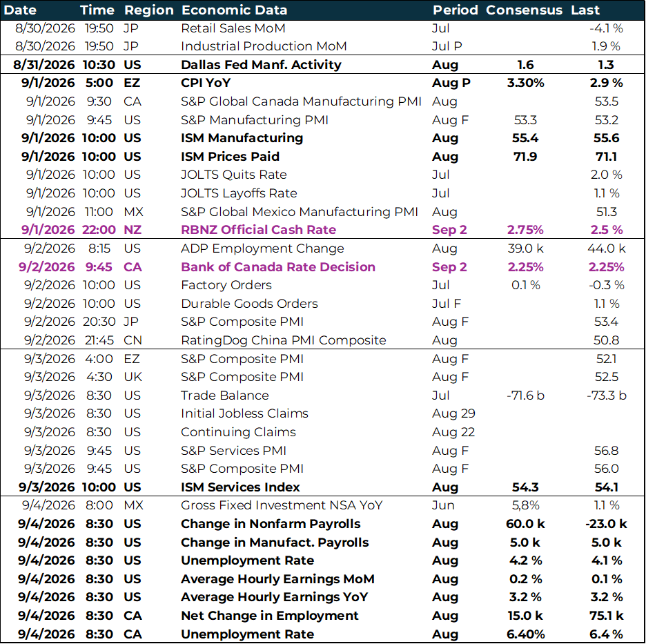Click the 75.1 k last value

(x=607, y=616)
